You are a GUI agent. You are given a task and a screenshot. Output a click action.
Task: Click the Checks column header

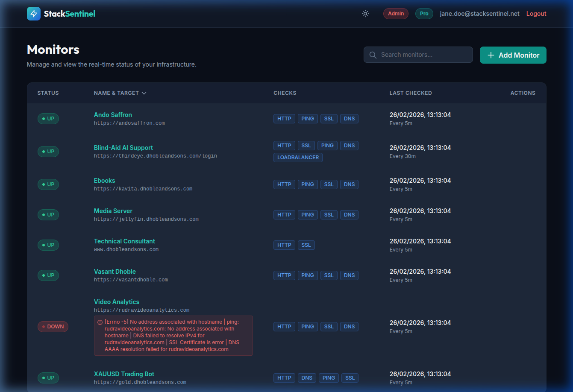pos(285,93)
